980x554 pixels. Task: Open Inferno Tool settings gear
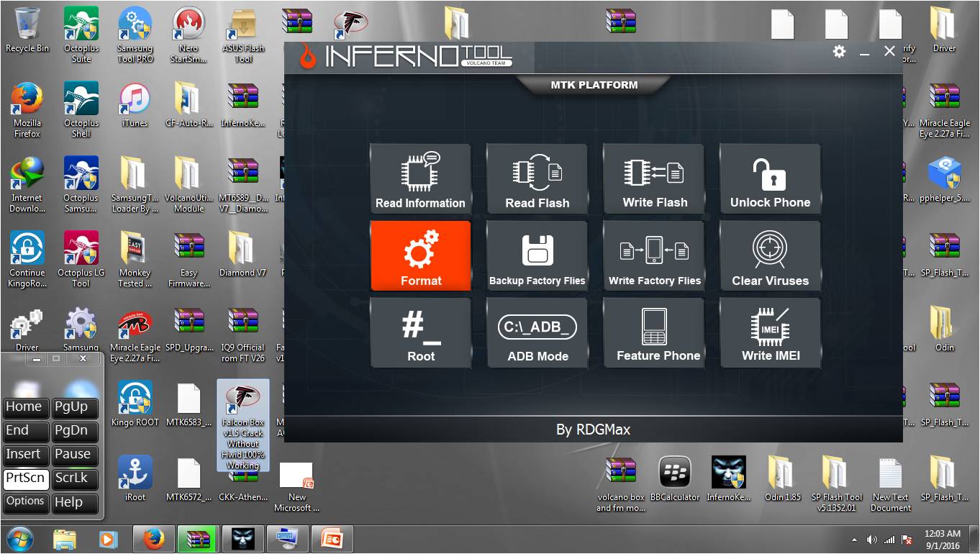tap(839, 51)
